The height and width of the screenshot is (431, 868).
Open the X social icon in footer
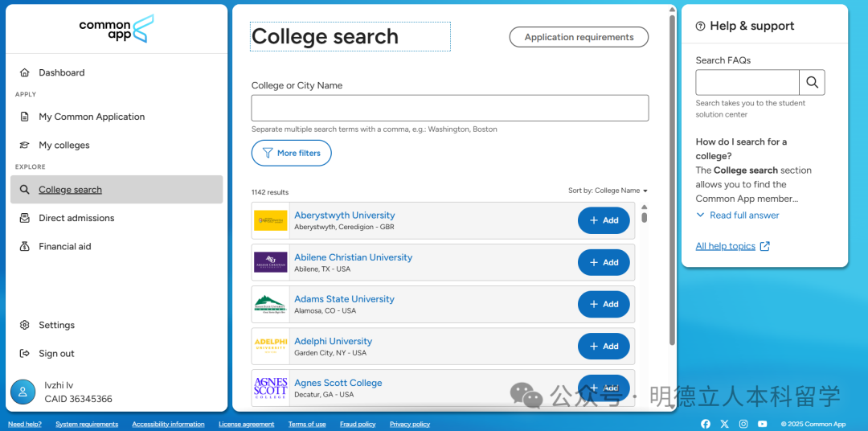click(724, 424)
